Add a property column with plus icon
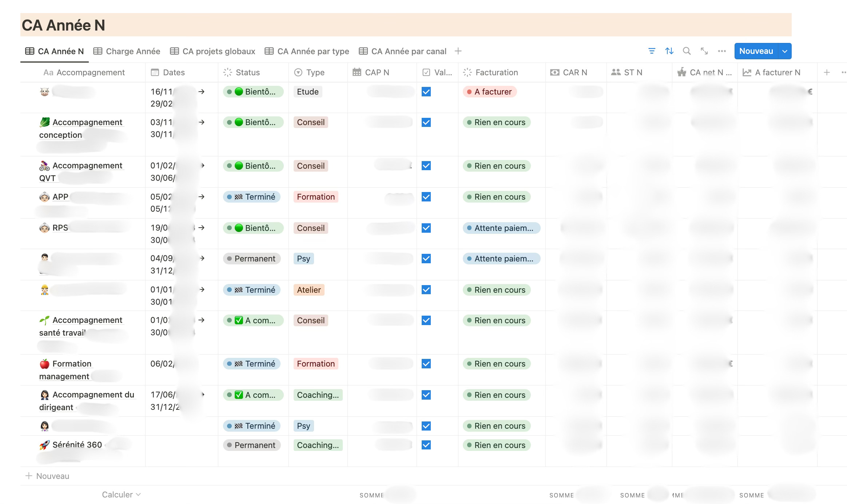Image resolution: width=847 pixels, height=504 pixels. pos(827,72)
